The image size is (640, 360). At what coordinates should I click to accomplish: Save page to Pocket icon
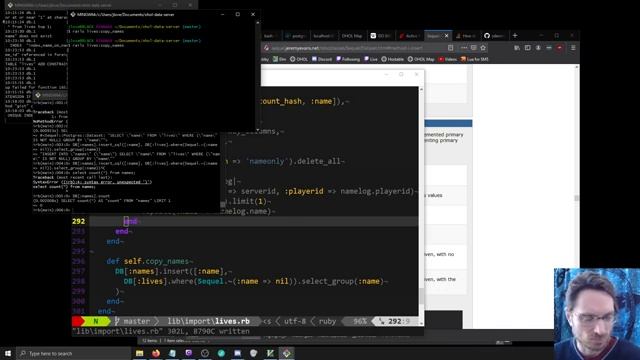tap(473, 48)
